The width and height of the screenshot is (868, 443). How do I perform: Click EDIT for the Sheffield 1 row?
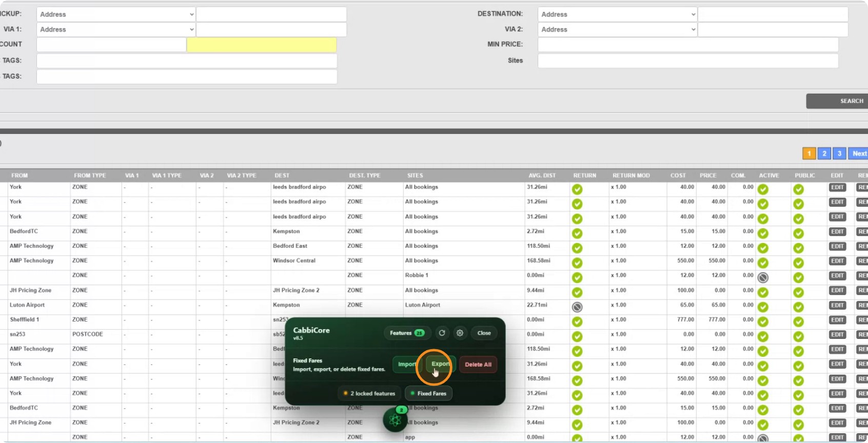click(x=838, y=320)
